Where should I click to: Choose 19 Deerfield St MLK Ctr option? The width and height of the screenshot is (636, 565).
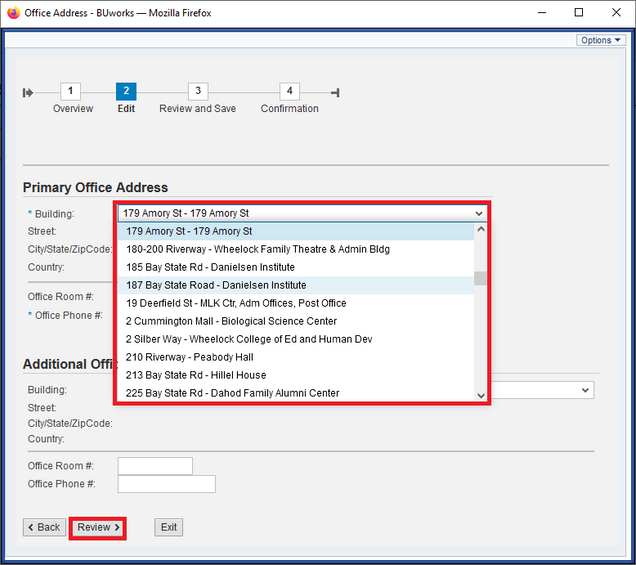pyautogui.click(x=296, y=303)
